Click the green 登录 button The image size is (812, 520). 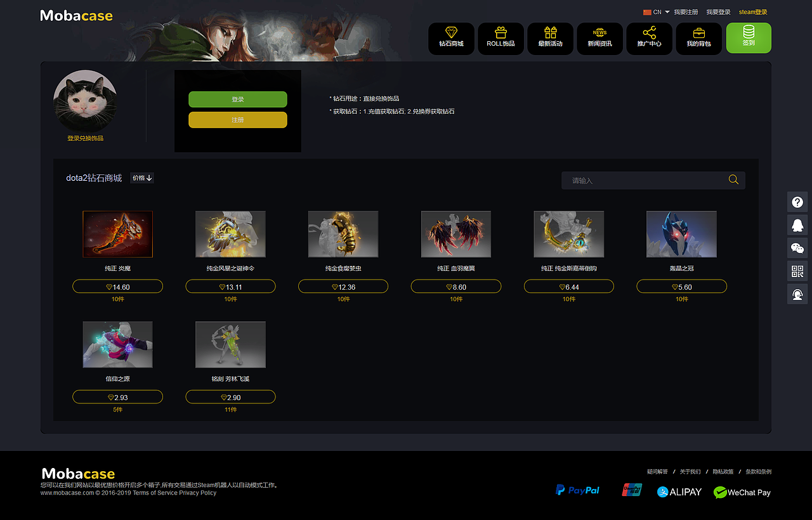pyautogui.click(x=238, y=100)
